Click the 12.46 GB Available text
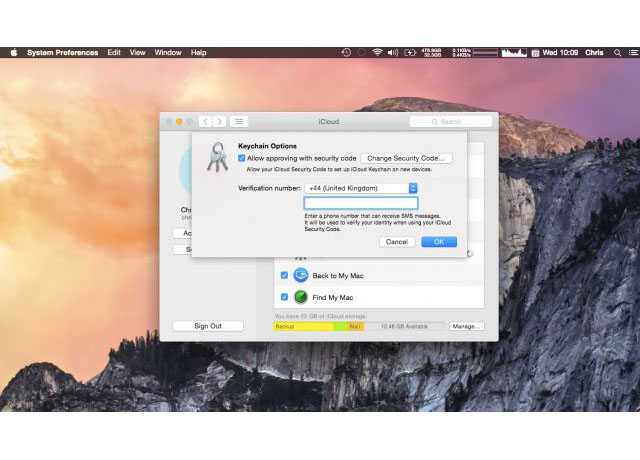Image resolution: width=640 pixels, height=460 pixels. point(404,327)
